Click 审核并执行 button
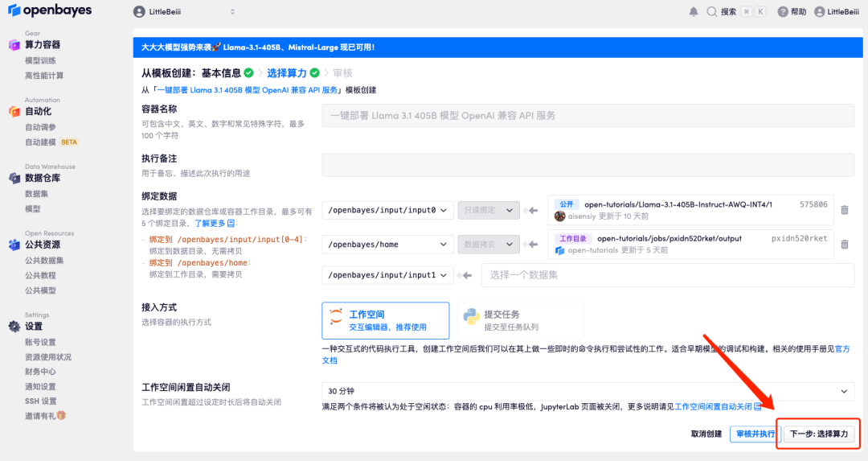Image resolution: width=868 pixels, height=461 pixels. point(755,434)
